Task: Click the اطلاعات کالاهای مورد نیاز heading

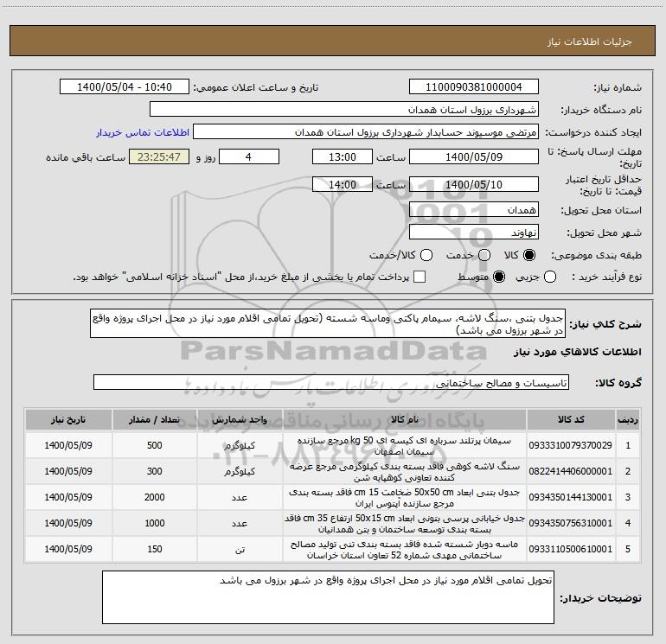Action: click(578, 352)
